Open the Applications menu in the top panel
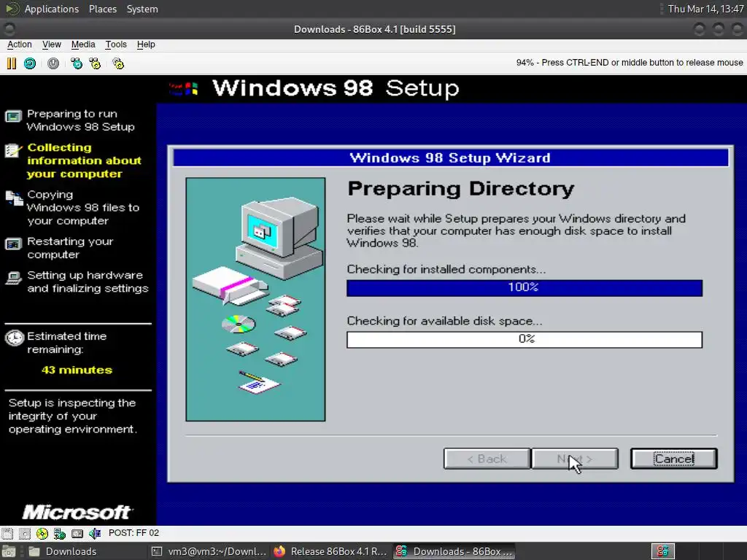 pos(52,9)
